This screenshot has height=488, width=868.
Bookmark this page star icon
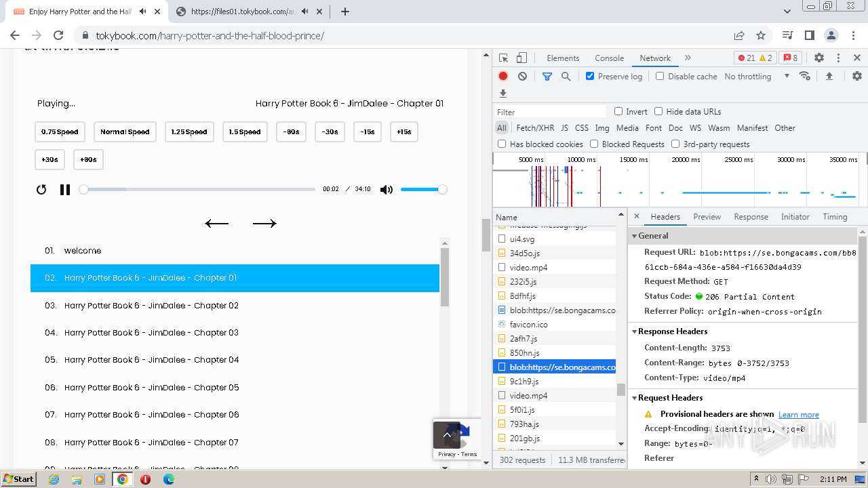coord(761,35)
